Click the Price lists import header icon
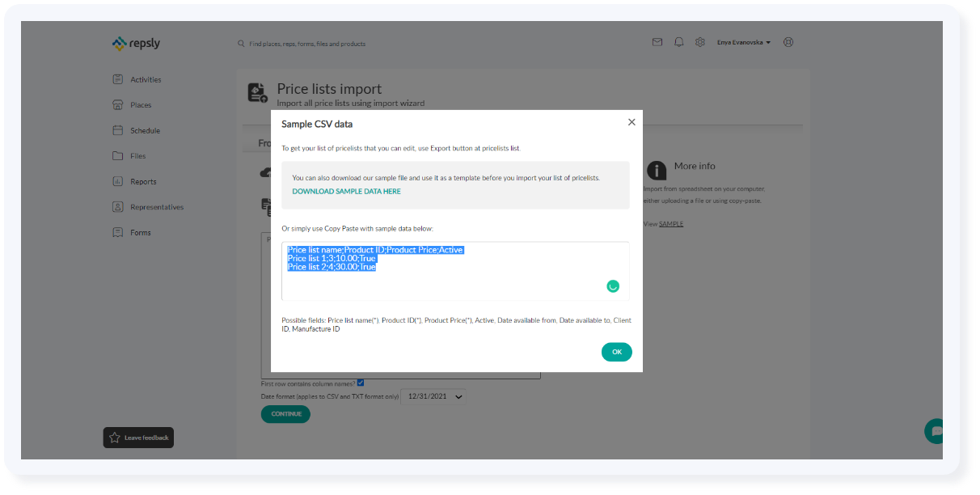 [x=256, y=92]
